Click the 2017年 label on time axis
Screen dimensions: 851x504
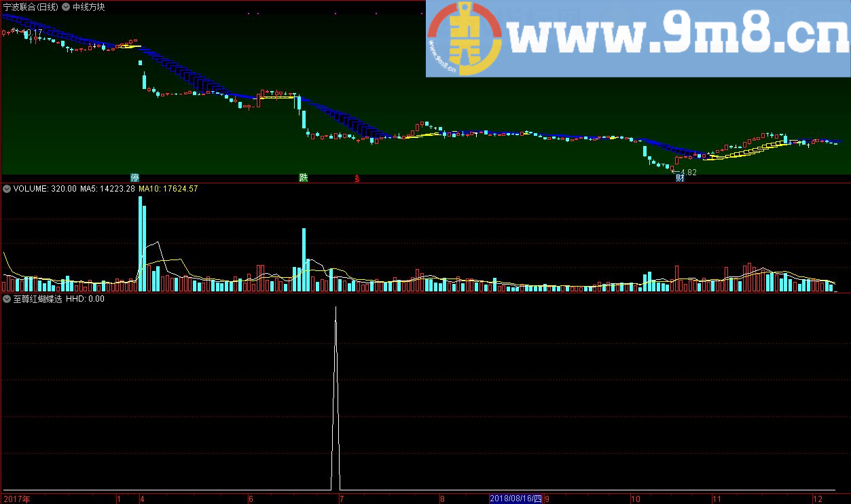click(x=17, y=499)
